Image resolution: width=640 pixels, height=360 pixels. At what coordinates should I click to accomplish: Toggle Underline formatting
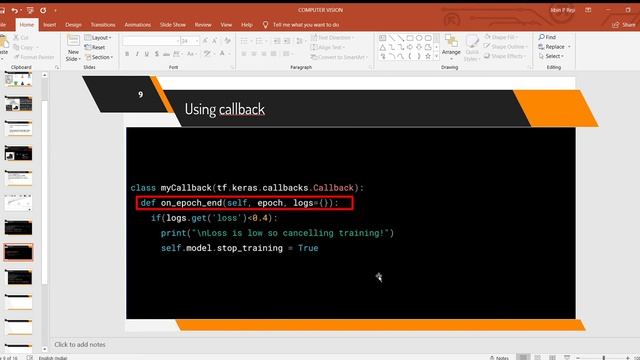[x=147, y=54]
